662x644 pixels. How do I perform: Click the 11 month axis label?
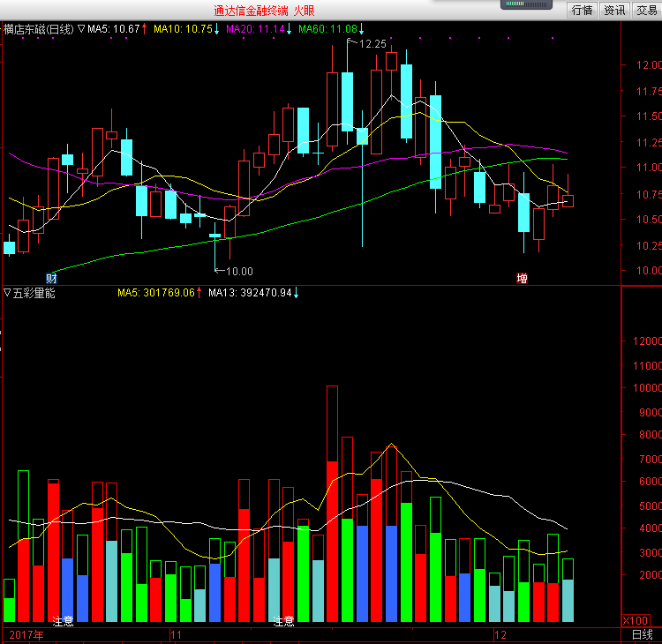pos(176,634)
